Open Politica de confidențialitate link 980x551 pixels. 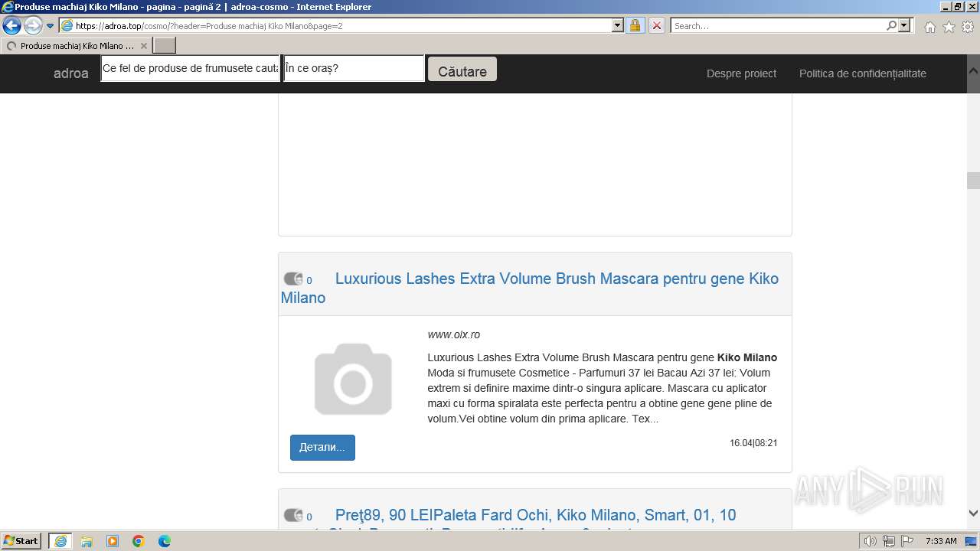coord(863,73)
